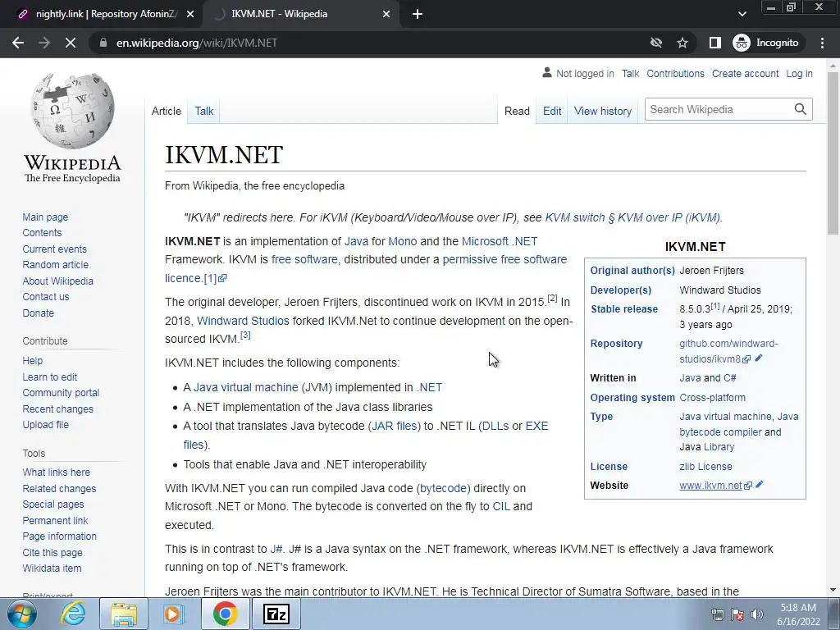Click the scrollbar down arrow

click(833, 590)
